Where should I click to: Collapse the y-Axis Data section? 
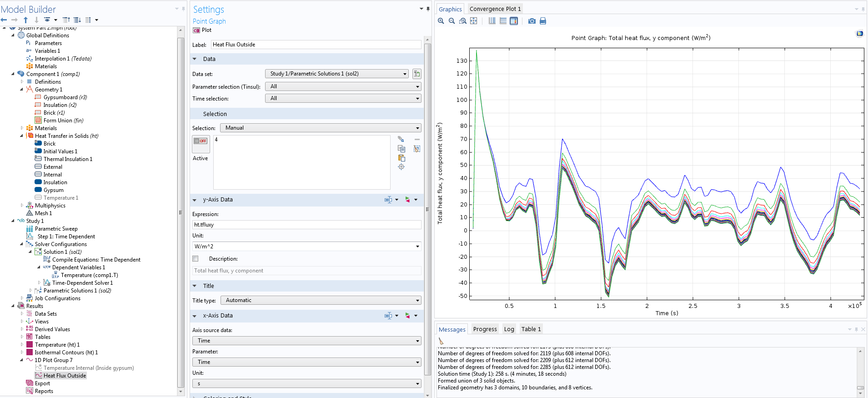click(x=195, y=200)
